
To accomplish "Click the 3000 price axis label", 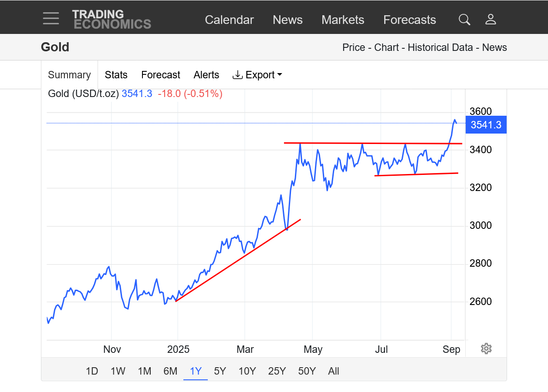I will [x=481, y=226].
